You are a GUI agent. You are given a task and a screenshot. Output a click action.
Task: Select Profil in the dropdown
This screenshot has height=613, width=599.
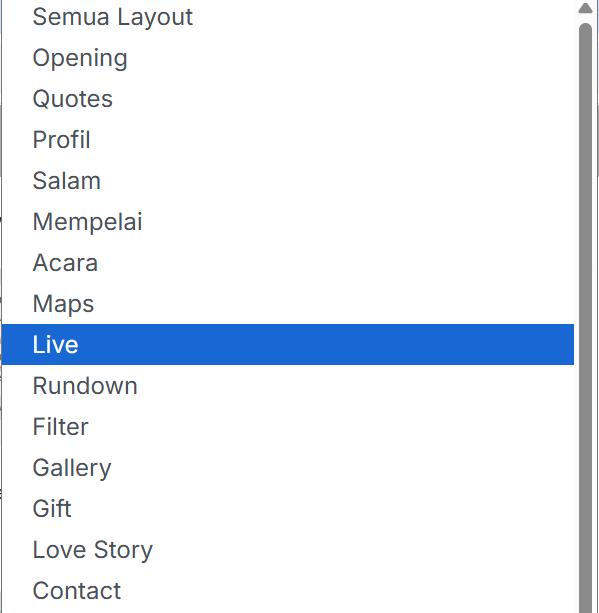288,140
